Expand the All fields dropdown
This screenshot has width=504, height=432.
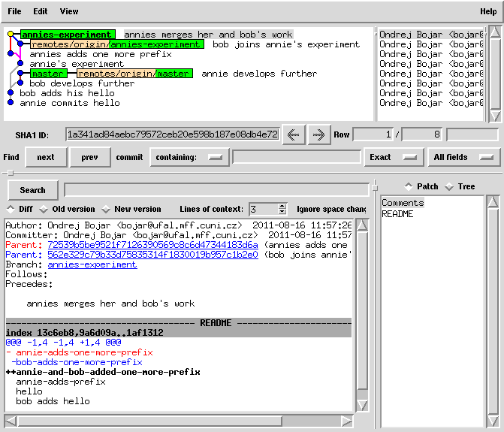[x=463, y=157]
